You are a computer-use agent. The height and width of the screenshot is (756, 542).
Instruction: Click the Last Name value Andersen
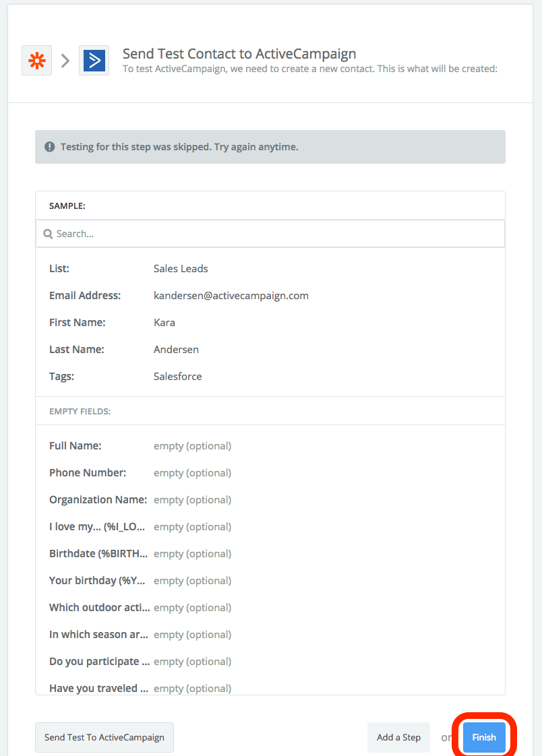176,349
